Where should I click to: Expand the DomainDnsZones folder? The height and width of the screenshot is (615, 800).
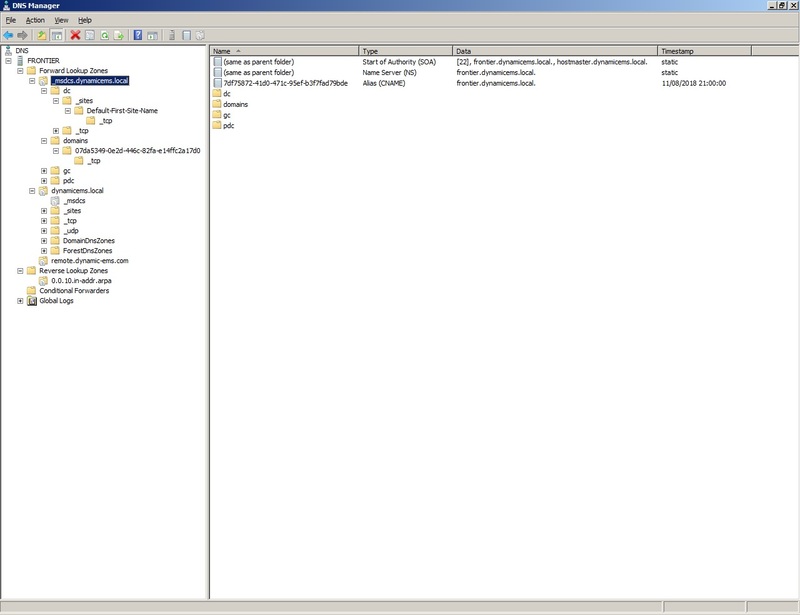[43, 241]
